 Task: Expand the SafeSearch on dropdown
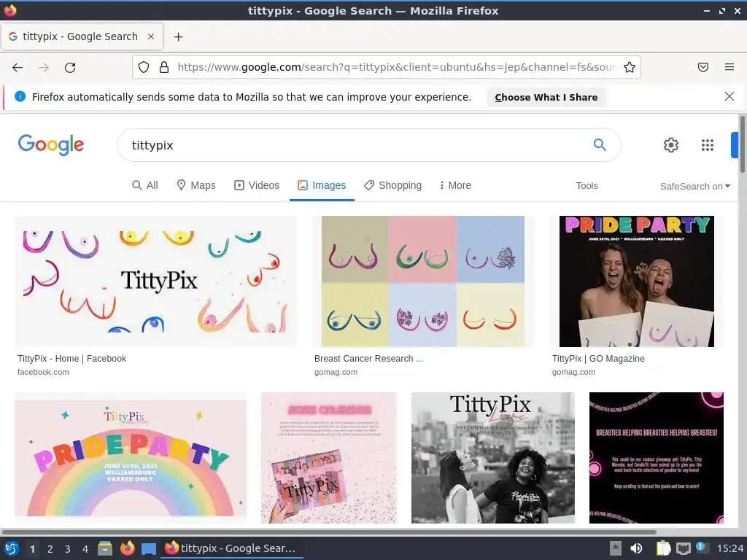point(695,186)
